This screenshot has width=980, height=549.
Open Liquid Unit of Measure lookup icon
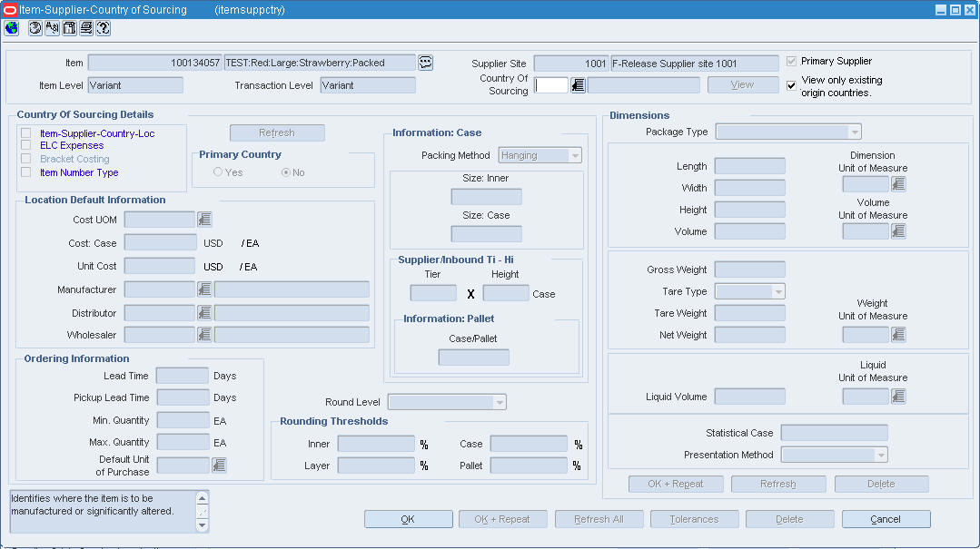(x=898, y=396)
